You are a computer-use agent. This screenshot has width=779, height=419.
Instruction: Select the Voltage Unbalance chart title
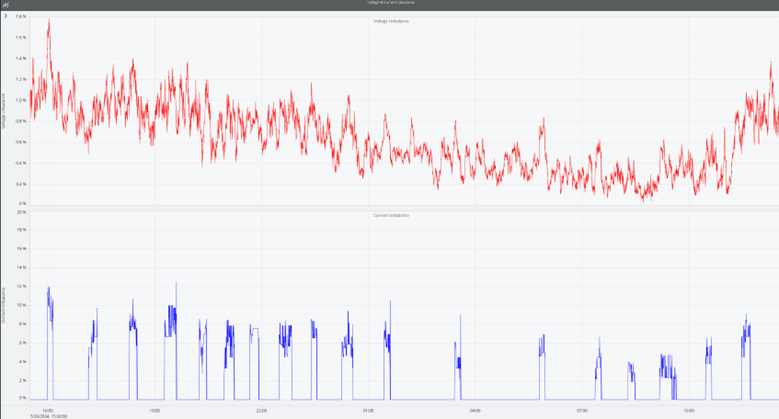391,21
